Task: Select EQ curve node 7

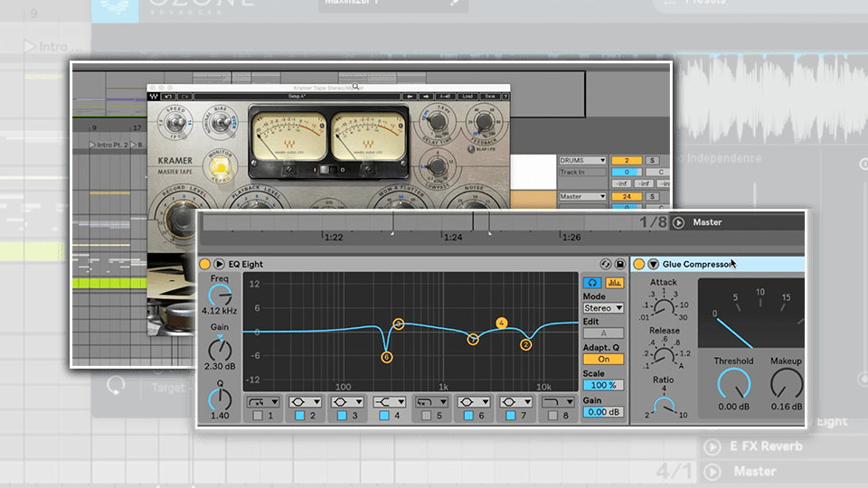Action: [x=473, y=339]
